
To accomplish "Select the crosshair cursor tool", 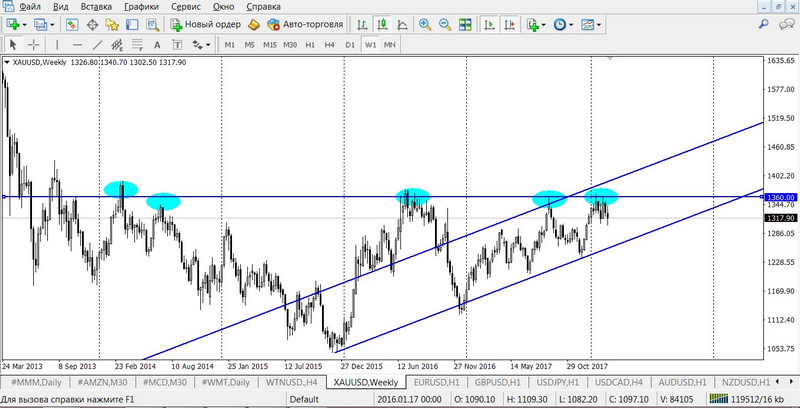I will [x=33, y=45].
